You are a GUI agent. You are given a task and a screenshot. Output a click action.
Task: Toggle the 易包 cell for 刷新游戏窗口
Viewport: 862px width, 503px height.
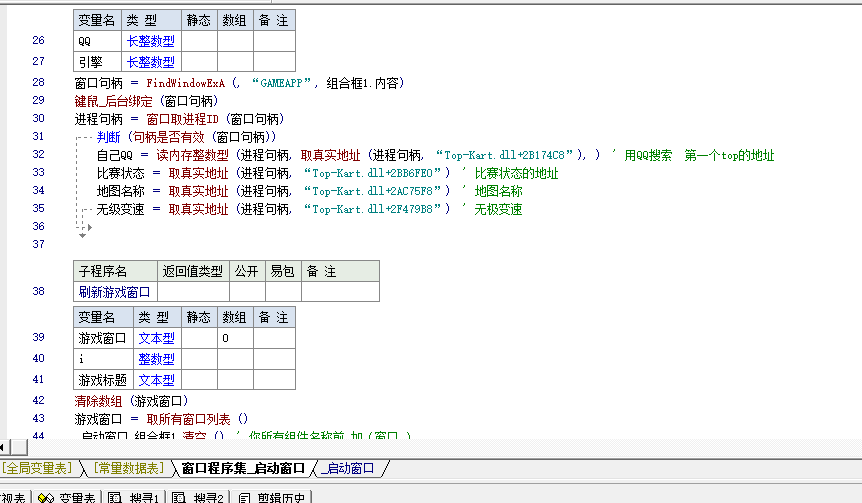coord(283,291)
